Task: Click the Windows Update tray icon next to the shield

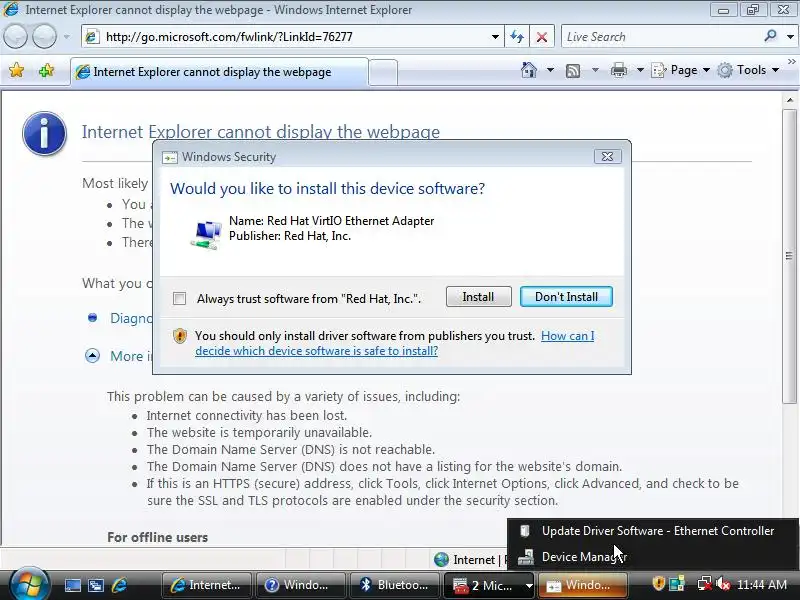Action: (677, 584)
